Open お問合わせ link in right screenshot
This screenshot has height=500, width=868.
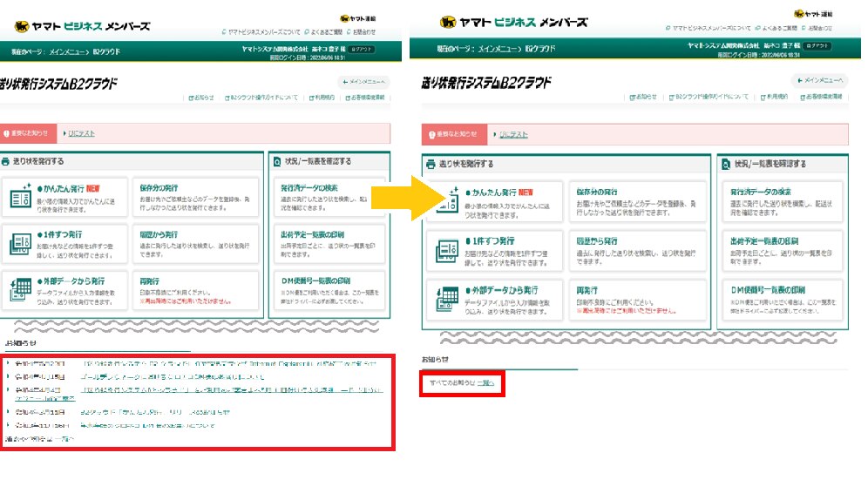pyautogui.click(x=817, y=28)
